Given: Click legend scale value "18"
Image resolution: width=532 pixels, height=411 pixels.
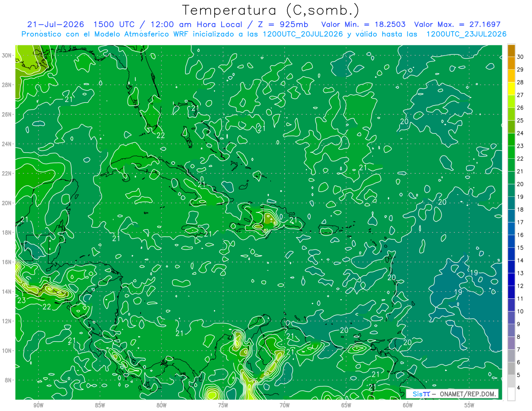Looking at the screenshot, I should [520, 209].
